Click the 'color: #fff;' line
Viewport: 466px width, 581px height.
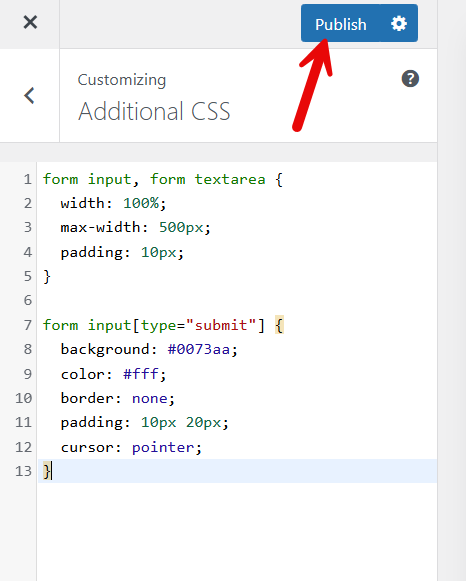(113, 374)
